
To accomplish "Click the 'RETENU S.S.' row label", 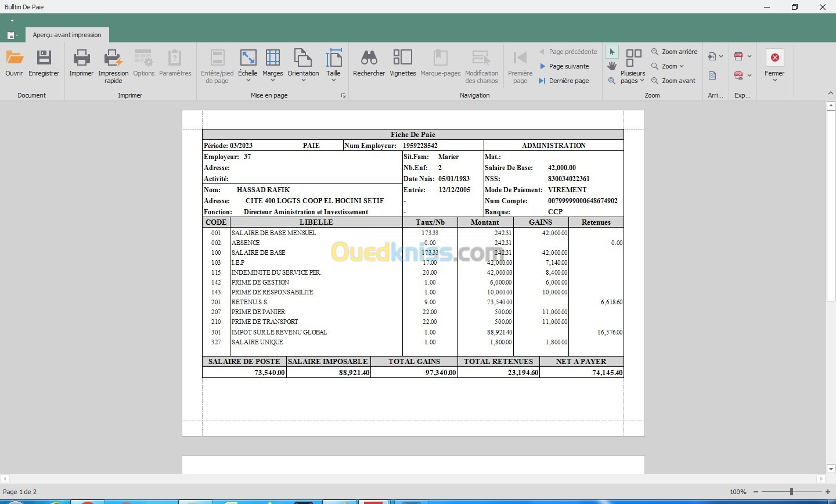I will (250, 302).
